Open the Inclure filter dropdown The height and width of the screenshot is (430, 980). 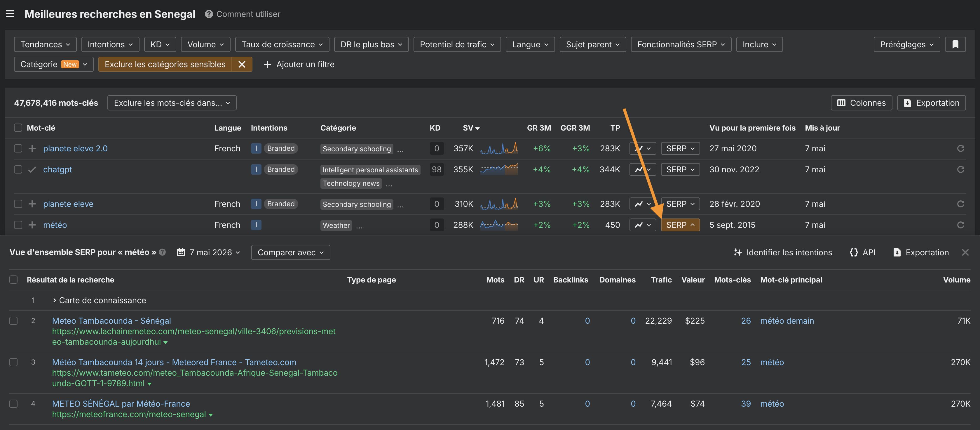[x=759, y=45]
